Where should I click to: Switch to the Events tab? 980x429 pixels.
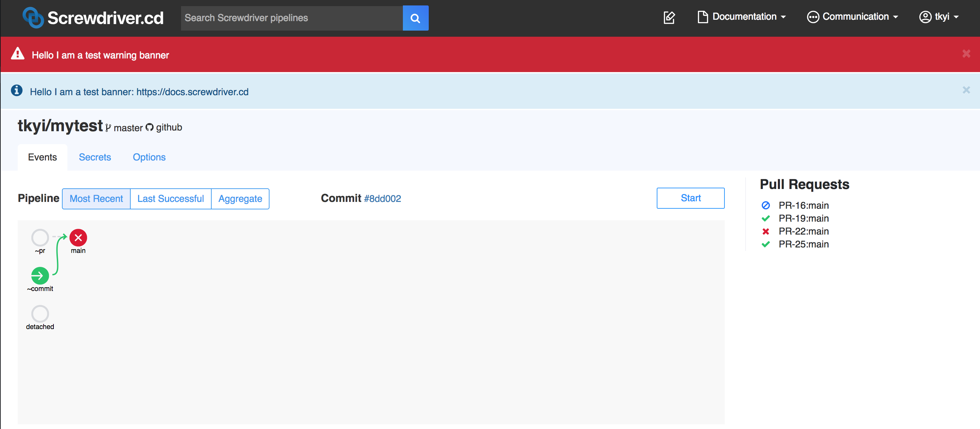tap(42, 157)
